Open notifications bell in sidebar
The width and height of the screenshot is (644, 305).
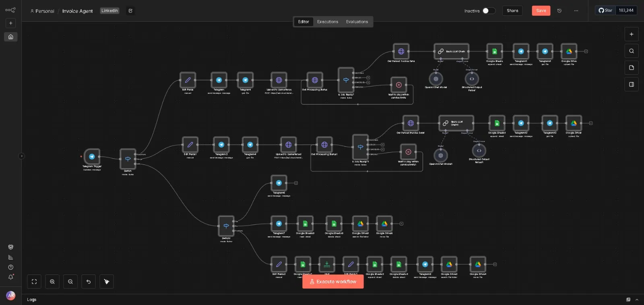pyautogui.click(x=11, y=277)
